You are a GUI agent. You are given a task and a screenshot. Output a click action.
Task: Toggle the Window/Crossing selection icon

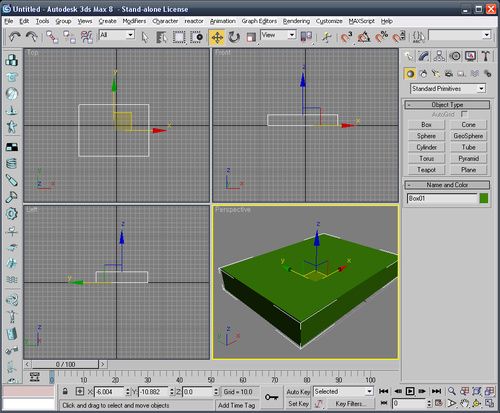[x=197, y=37]
